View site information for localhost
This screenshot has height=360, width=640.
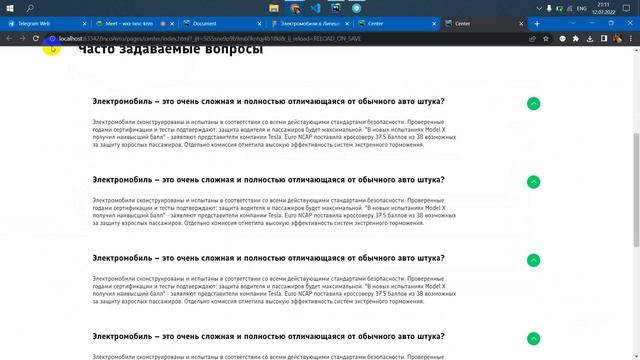pos(52,38)
